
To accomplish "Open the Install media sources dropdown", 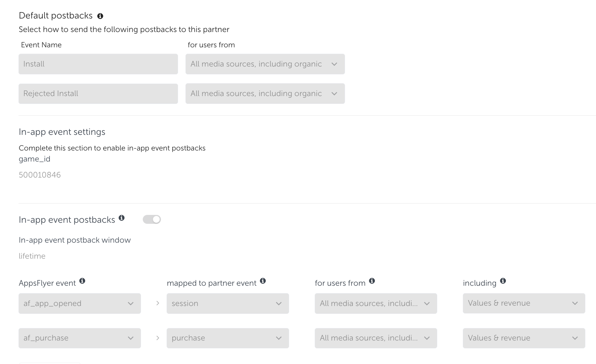I will point(265,64).
